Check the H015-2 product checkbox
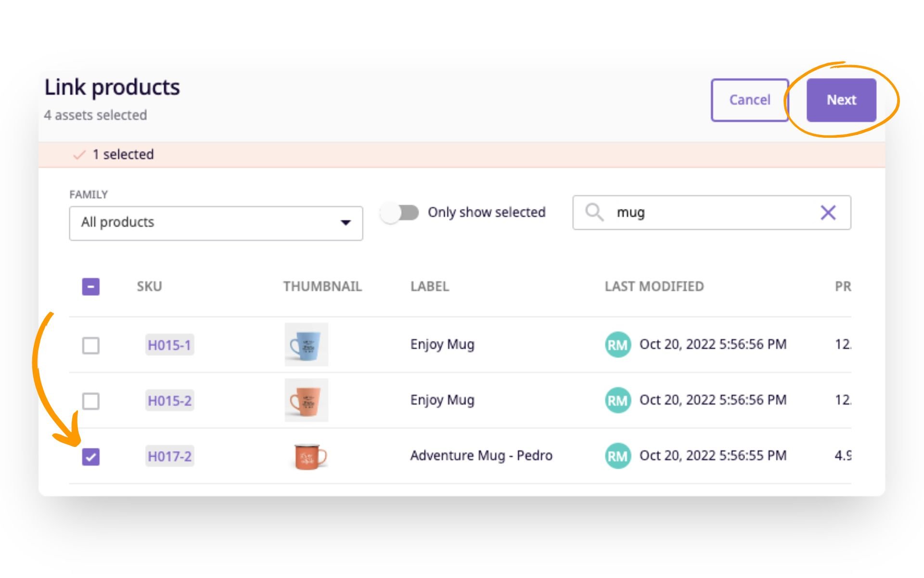This screenshot has width=924, height=578. pyautogui.click(x=90, y=401)
